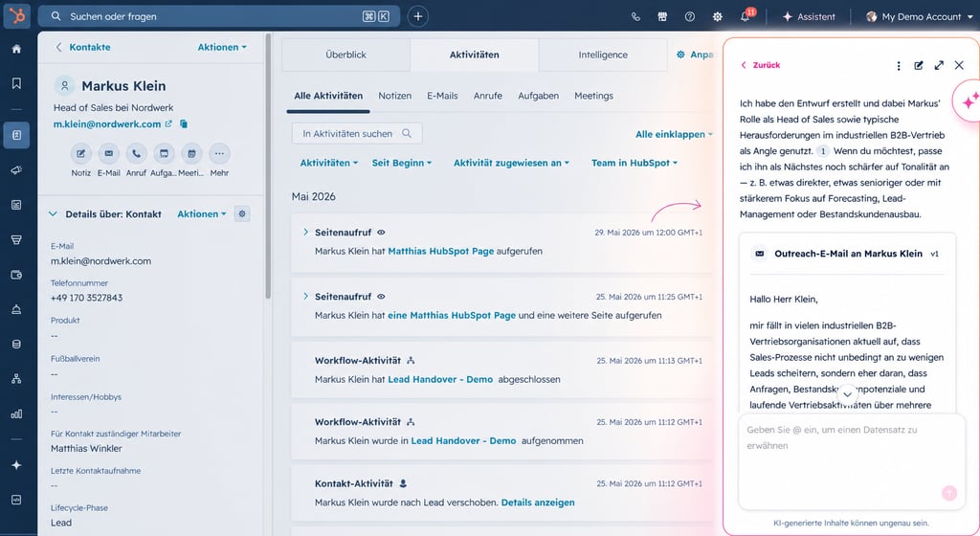The image size is (980, 536).
Task: Select the Meetings sub-tab
Action: pyautogui.click(x=593, y=97)
